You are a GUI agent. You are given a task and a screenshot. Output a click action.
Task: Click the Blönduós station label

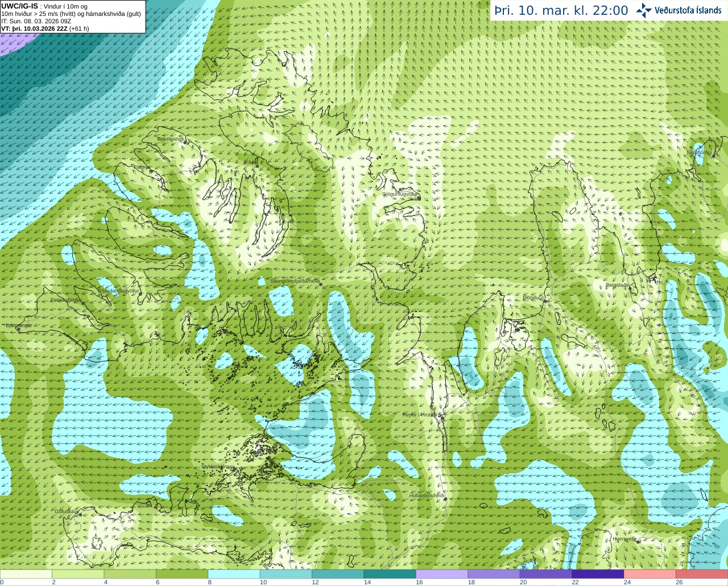tap(533, 298)
